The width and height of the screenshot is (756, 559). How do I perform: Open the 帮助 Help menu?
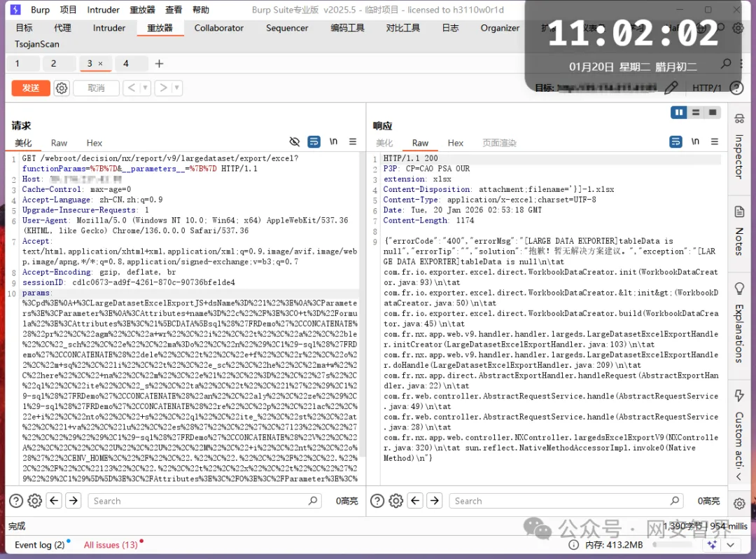(x=201, y=10)
